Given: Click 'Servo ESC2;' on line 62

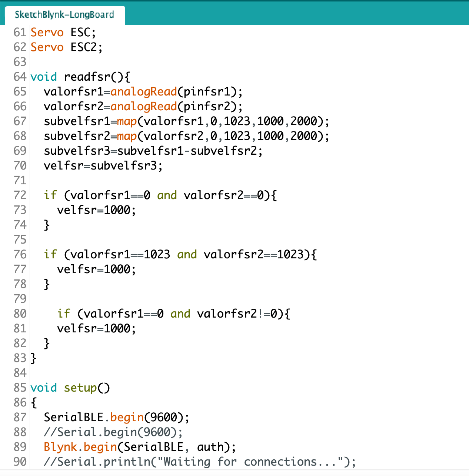Looking at the screenshot, I should [66, 47].
